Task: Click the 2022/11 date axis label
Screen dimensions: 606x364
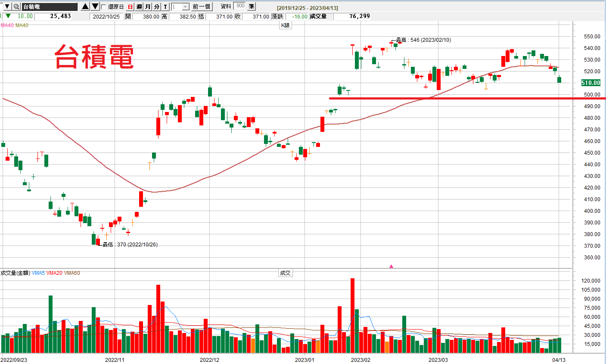Action: tap(115, 360)
